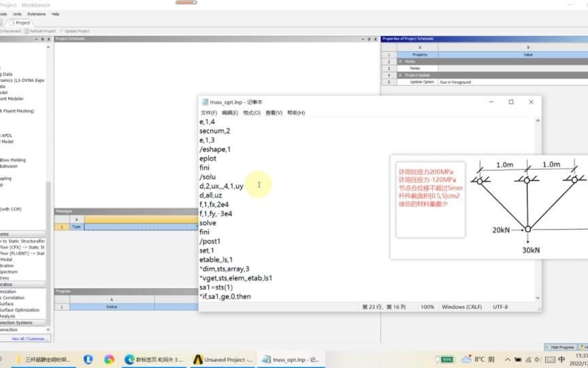Collapse the Notes section in properties

pyautogui.click(x=400, y=61)
